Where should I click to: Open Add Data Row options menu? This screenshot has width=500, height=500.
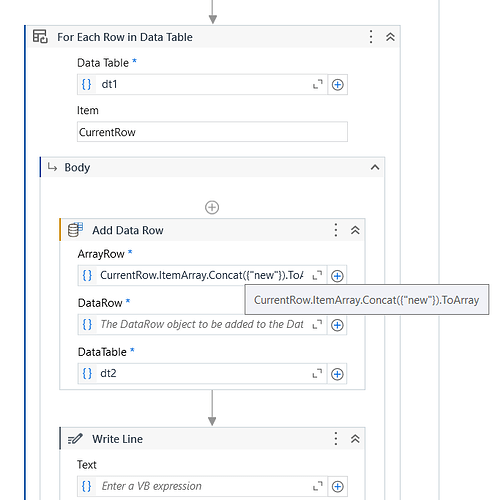pos(336,230)
